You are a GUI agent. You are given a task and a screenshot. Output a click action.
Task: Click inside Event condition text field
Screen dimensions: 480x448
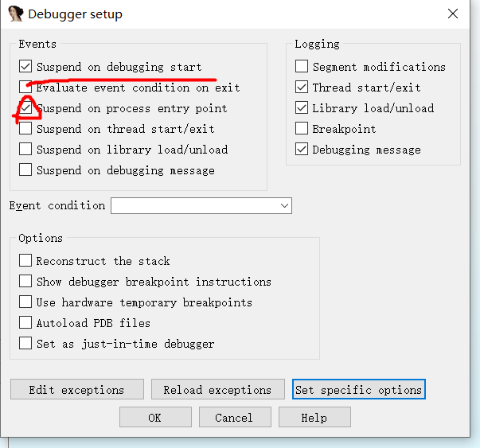click(x=195, y=205)
